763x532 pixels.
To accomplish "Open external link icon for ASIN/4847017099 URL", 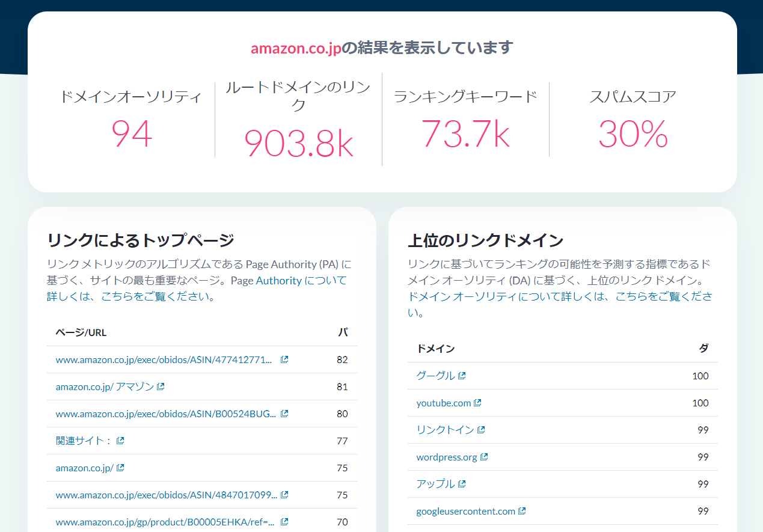I will click(284, 495).
